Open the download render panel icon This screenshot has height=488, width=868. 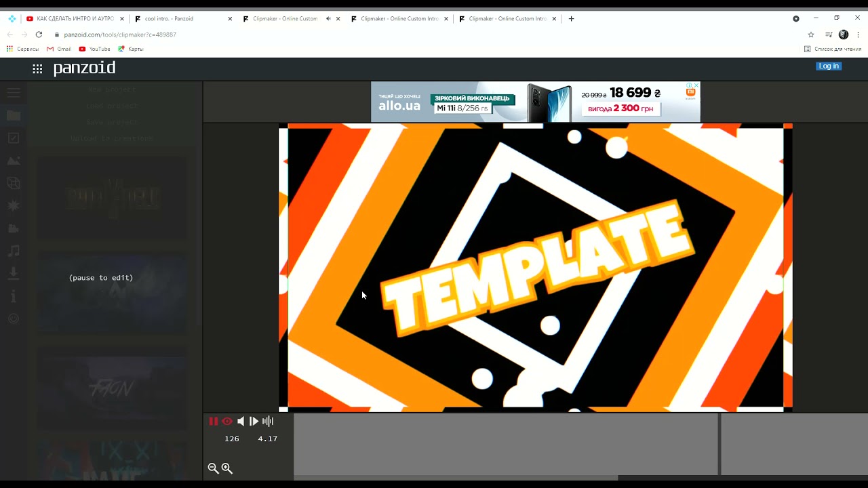pos(14,272)
